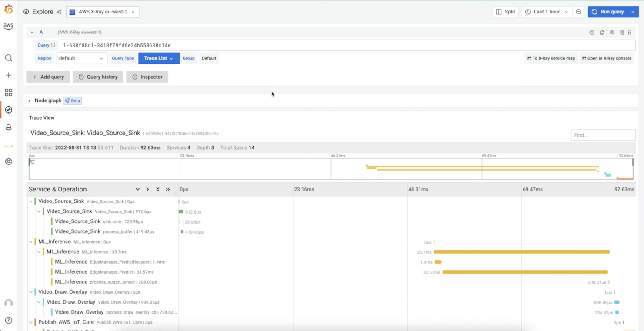Click the Default group selector
This screenshot has width=644, height=331.
209,58
